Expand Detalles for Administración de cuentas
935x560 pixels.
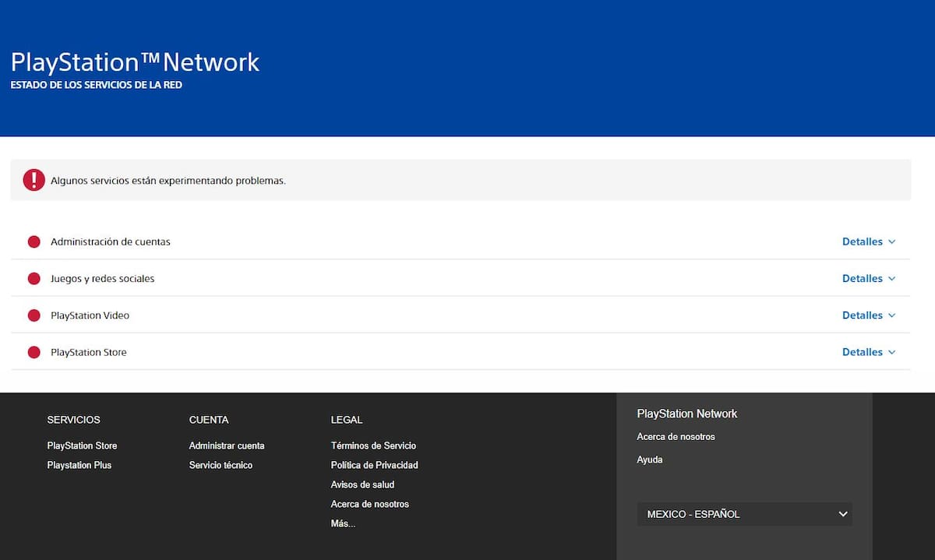[x=869, y=241]
